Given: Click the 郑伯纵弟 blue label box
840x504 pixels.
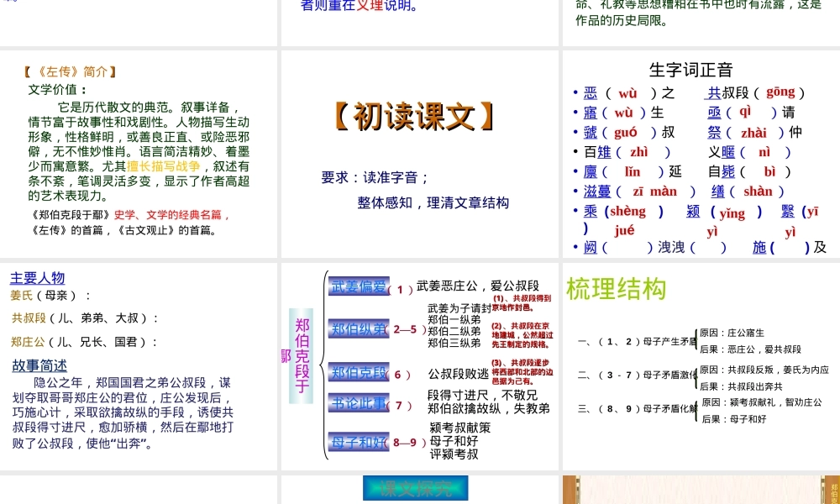Looking at the screenshot, I should [x=359, y=328].
